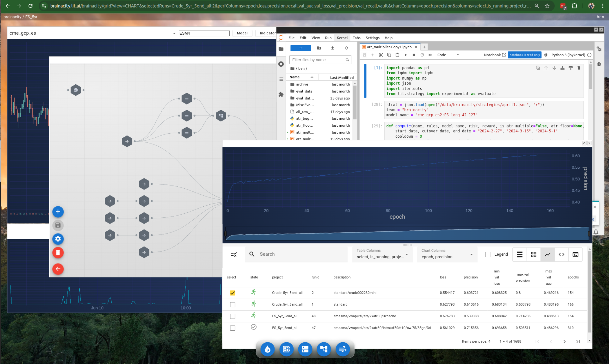Go to next page of runs
The width and height of the screenshot is (609, 364).
564,341
